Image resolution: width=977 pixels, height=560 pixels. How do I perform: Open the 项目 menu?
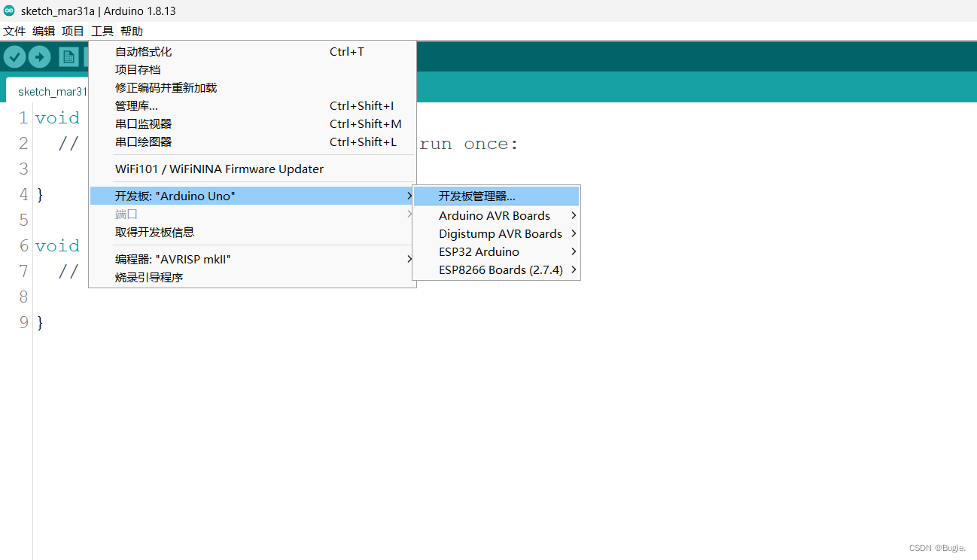coord(73,31)
